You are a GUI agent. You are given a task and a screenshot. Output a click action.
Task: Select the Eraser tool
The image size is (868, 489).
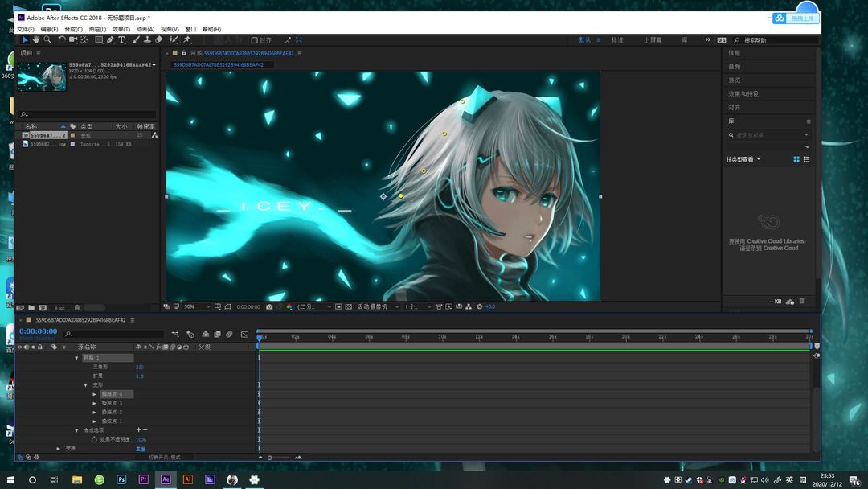tap(159, 40)
